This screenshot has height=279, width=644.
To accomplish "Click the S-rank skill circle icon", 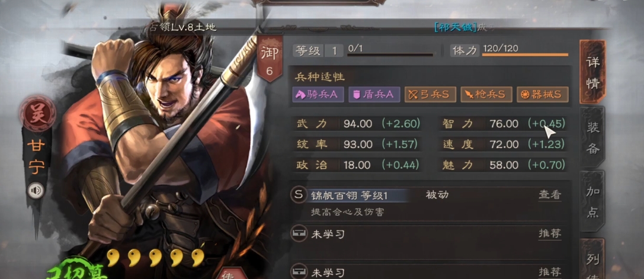I will pos(298,195).
